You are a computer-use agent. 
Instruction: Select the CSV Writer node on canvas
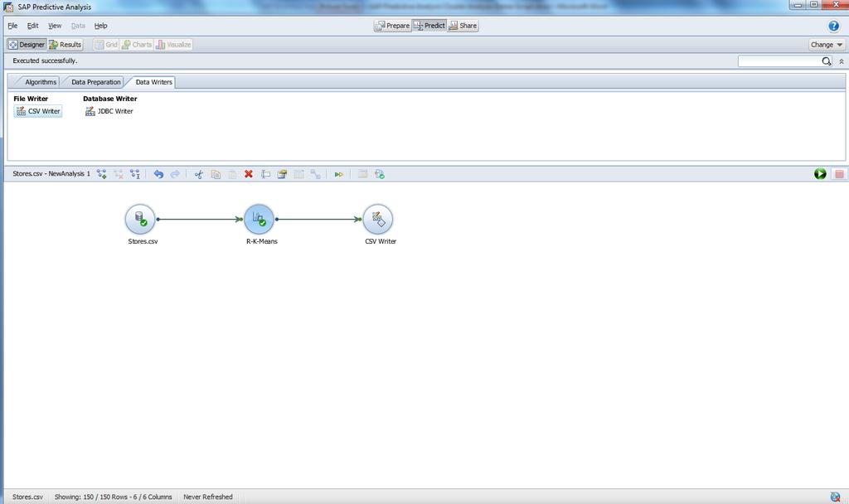pos(377,219)
